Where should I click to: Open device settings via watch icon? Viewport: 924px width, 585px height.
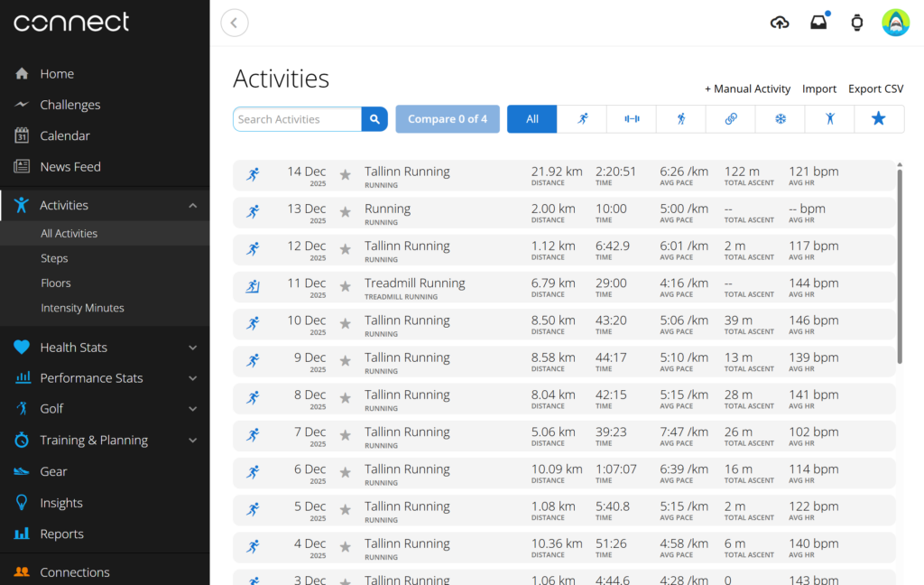(857, 21)
